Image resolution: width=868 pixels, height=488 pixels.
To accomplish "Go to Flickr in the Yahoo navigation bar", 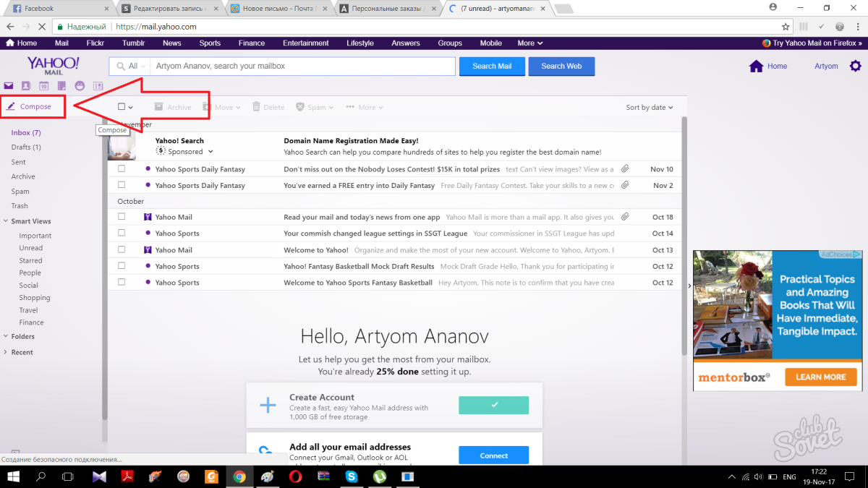I will [x=95, y=43].
